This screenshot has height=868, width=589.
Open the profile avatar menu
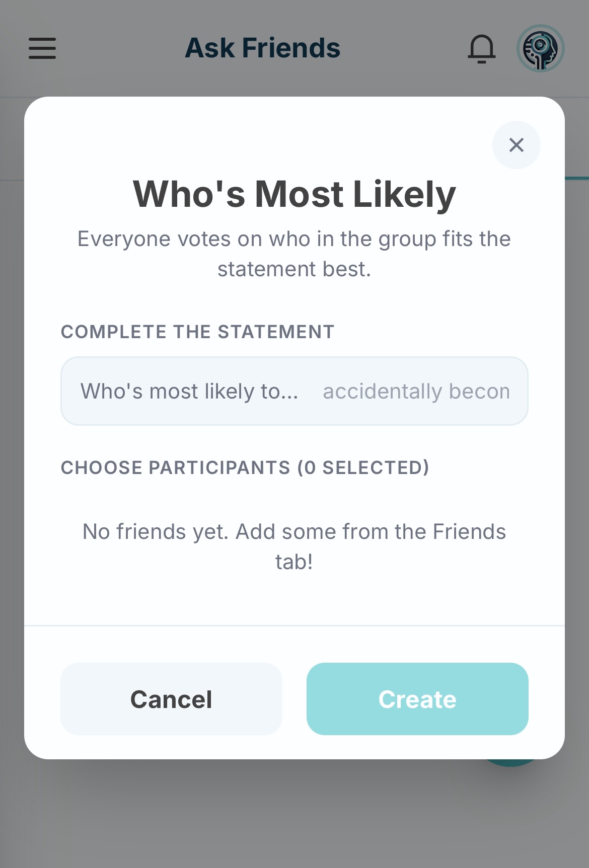coord(540,48)
